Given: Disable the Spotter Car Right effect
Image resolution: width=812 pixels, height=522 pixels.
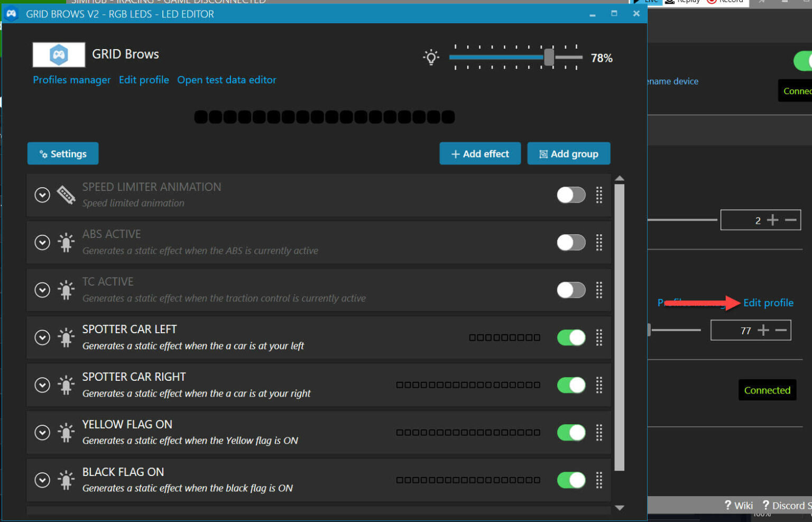Looking at the screenshot, I should point(571,385).
